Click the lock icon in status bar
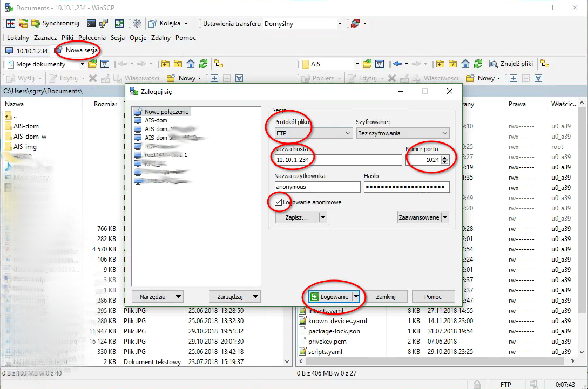 click(477, 385)
